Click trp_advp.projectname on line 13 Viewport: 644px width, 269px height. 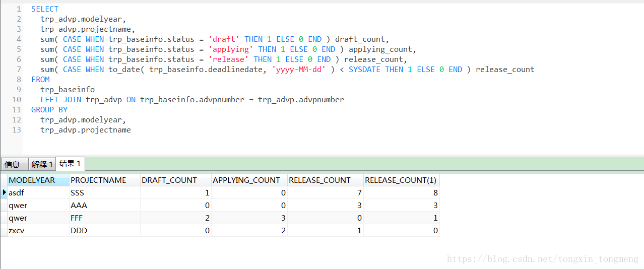86,130
